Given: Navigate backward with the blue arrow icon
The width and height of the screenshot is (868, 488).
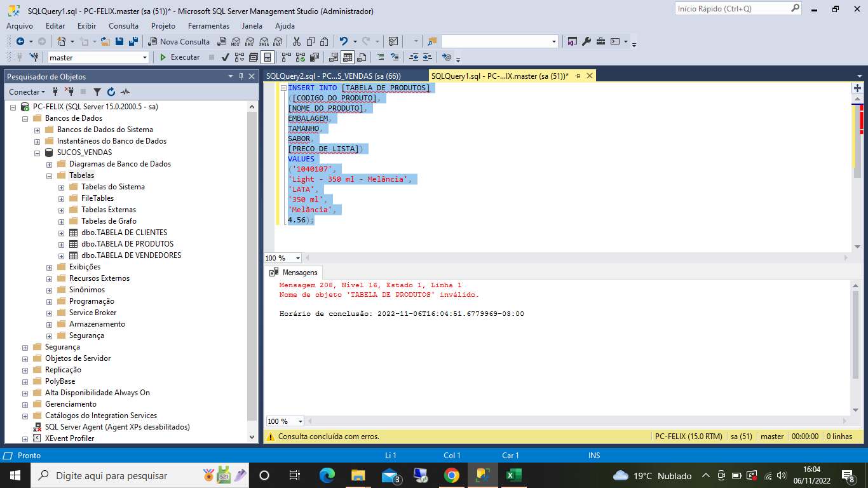Looking at the screenshot, I should coord(20,41).
